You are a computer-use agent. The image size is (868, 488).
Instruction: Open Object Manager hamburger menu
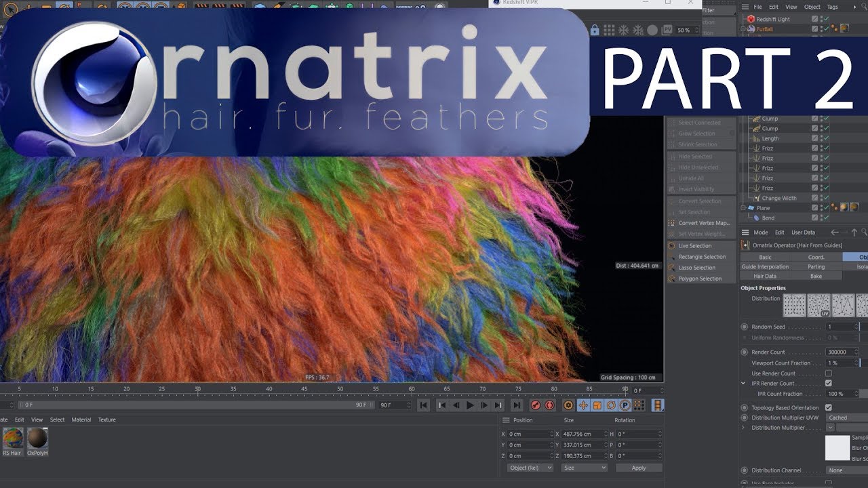pyautogui.click(x=745, y=7)
